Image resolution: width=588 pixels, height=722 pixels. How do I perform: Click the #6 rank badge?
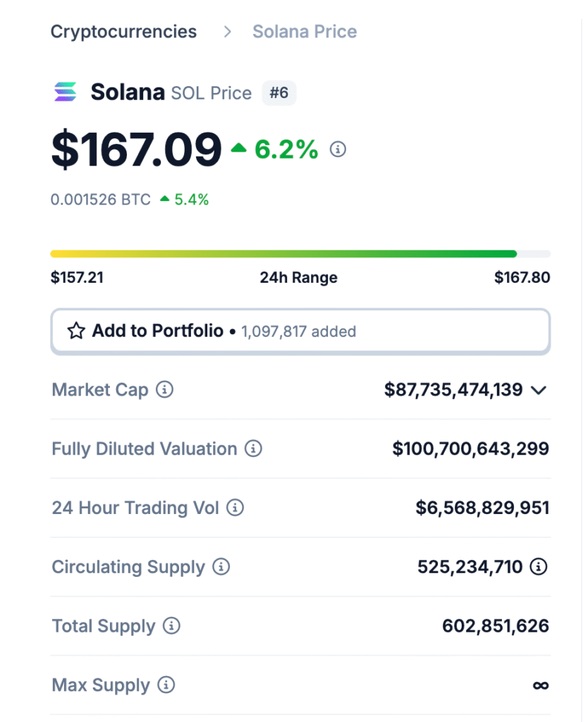(279, 93)
